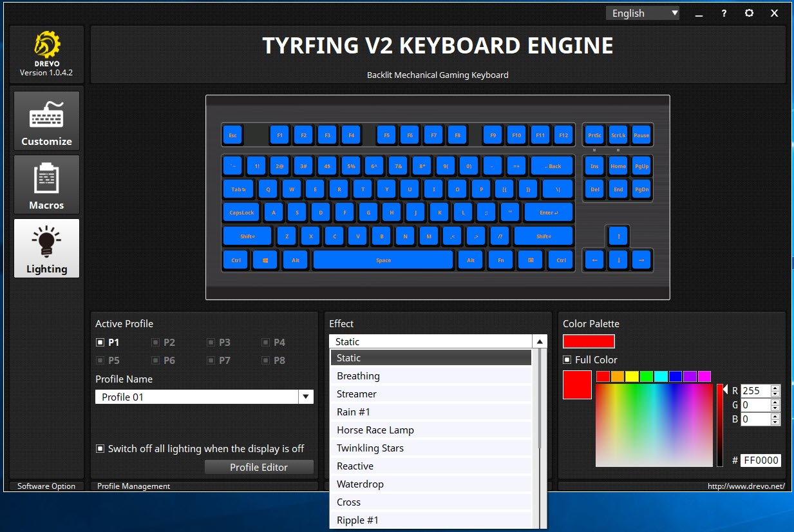Open the Customize section

[46, 121]
